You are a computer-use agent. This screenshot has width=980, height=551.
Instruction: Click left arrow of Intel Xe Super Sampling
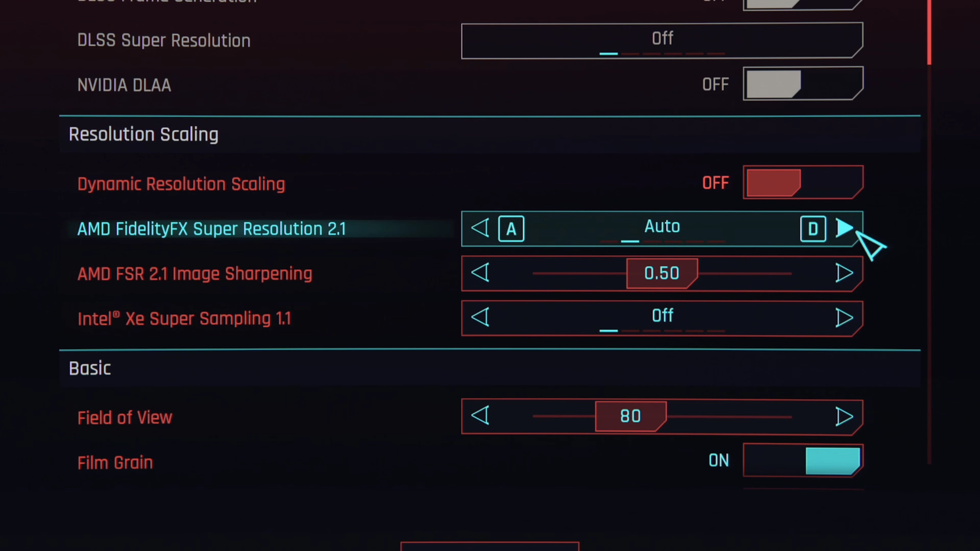480,318
